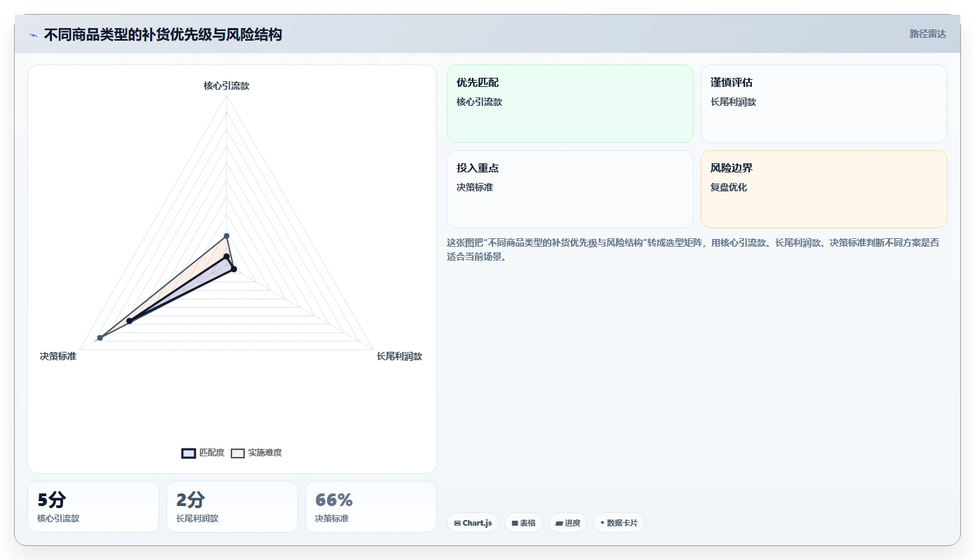Click the 数据卡片 sparkle icon

tap(603, 523)
